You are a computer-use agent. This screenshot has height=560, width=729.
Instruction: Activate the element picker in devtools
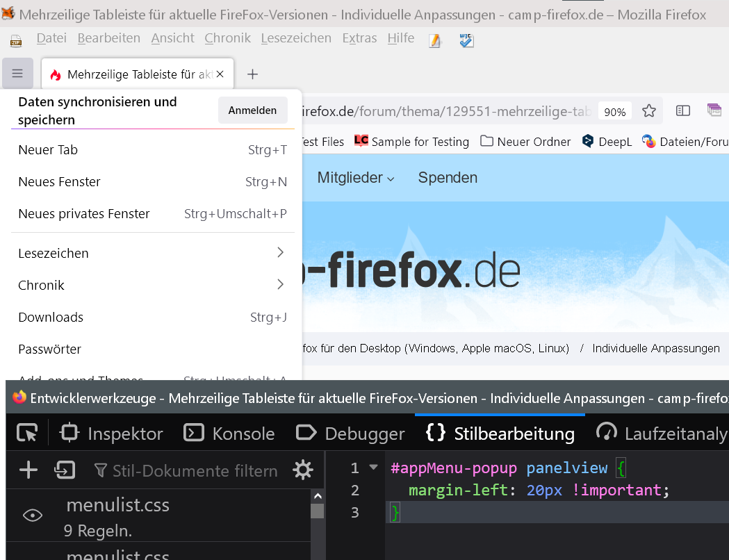pyautogui.click(x=27, y=433)
